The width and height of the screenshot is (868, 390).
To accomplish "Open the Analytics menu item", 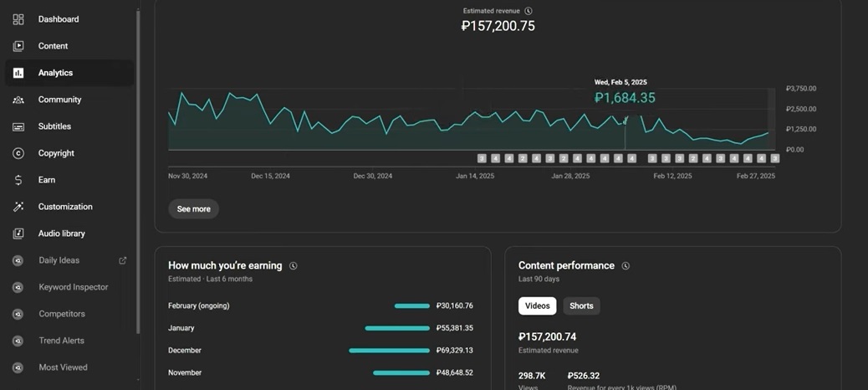I will 55,73.
